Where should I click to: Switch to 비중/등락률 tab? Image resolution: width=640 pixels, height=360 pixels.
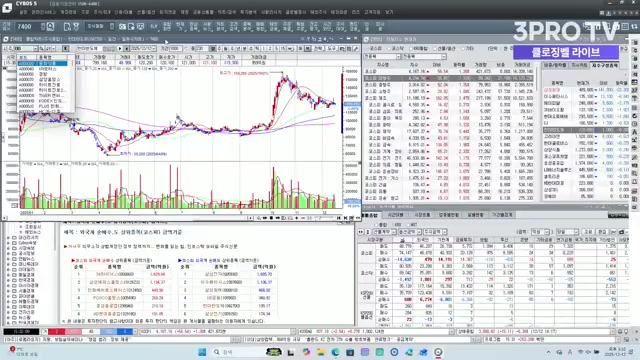click(555, 65)
